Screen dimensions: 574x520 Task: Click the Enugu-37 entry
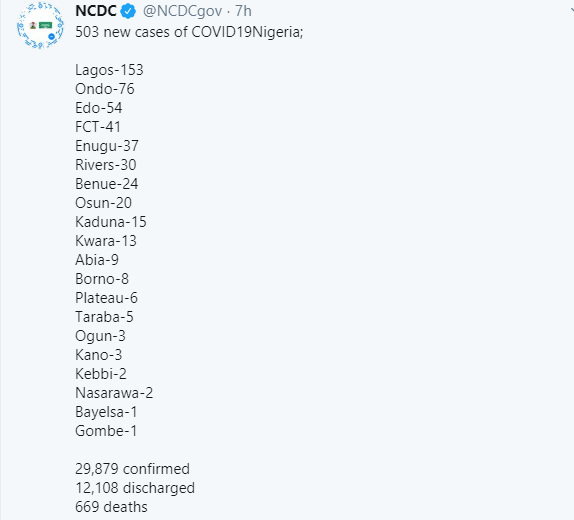click(107, 146)
